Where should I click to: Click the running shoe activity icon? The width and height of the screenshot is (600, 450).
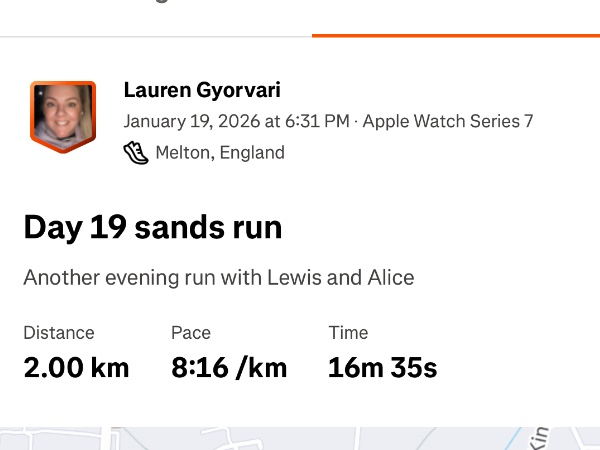click(135, 153)
